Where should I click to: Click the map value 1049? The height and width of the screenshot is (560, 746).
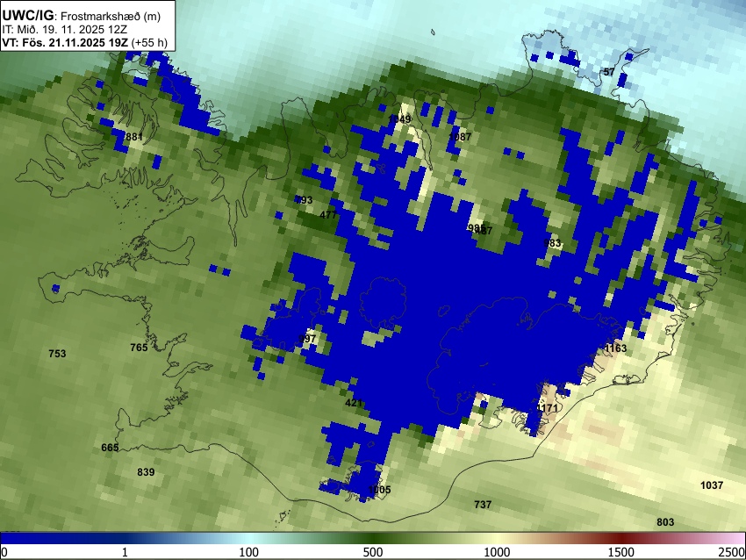tap(399, 119)
